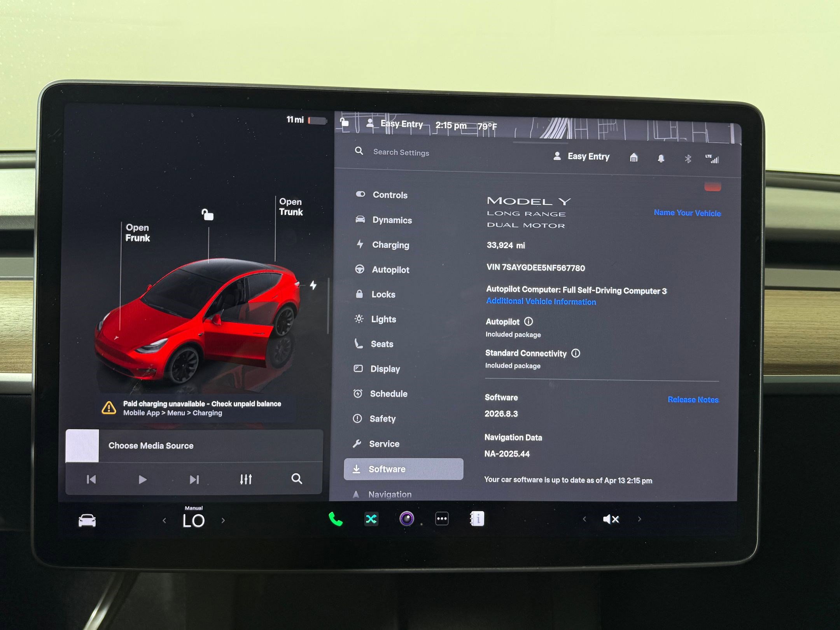Tap the top-bar lock status icon
The height and width of the screenshot is (630, 840).
345,122
